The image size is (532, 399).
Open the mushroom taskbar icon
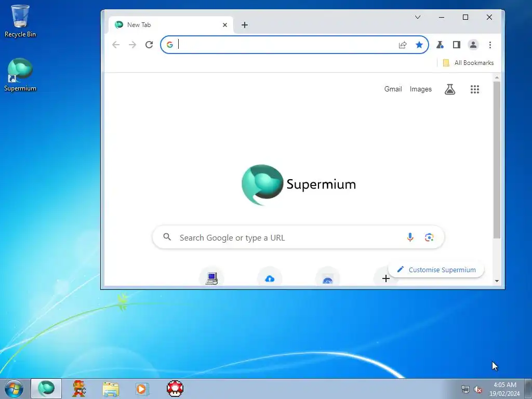(x=175, y=389)
